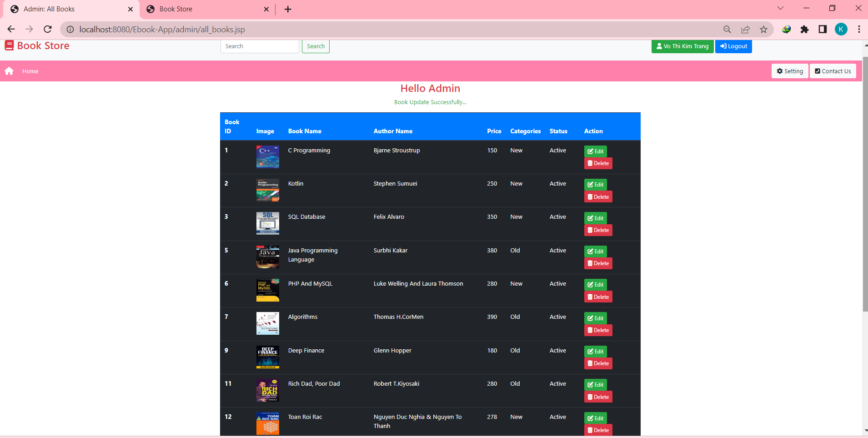Expand the tab search chevron
The height and width of the screenshot is (438, 868).
click(780, 8)
